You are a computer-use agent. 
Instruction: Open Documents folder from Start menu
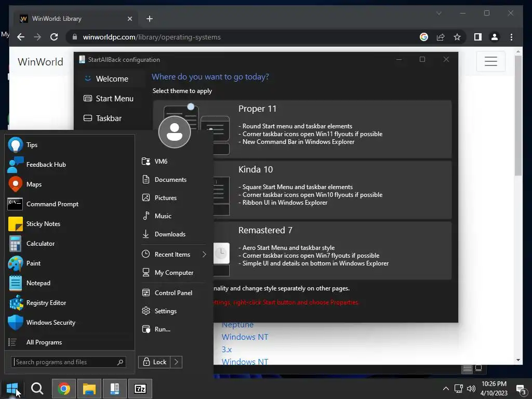pos(174,179)
